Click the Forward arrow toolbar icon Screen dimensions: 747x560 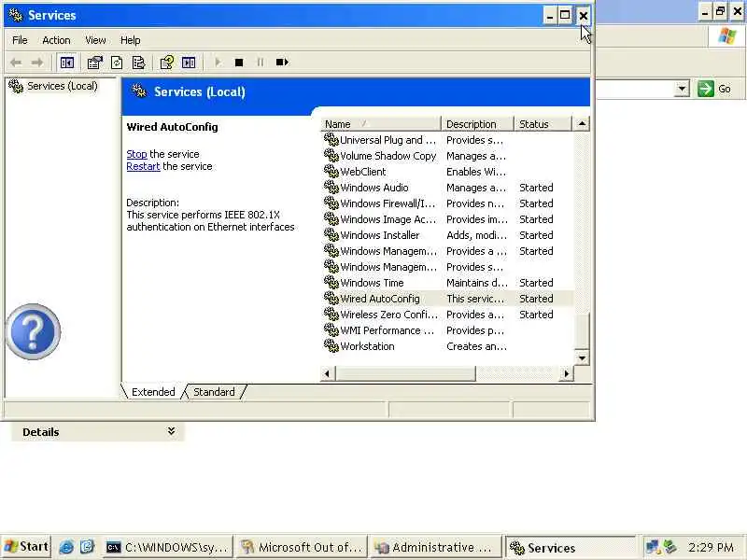tap(37, 63)
